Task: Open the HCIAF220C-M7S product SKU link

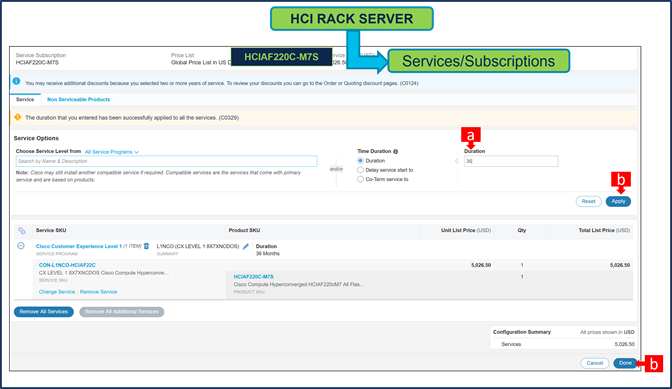Action: point(253,277)
